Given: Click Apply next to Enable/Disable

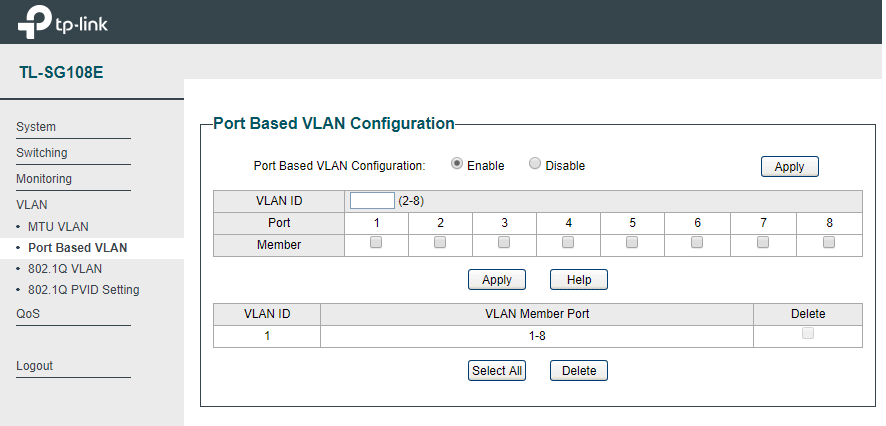Looking at the screenshot, I should pos(789,167).
